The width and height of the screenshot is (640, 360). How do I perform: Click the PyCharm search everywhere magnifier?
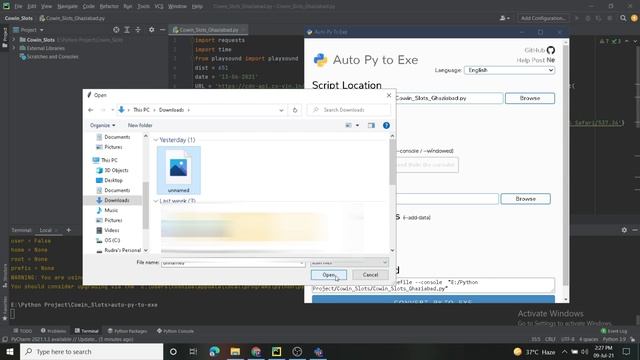click(623, 18)
